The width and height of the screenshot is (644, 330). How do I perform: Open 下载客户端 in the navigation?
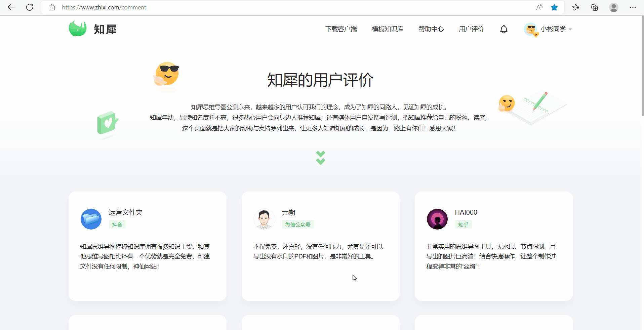click(341, 29)
